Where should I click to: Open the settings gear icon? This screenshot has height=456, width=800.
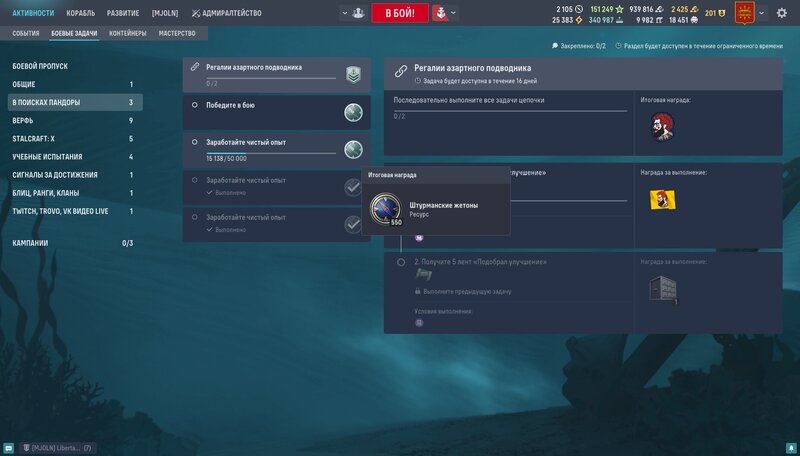(x=782, y=13)
